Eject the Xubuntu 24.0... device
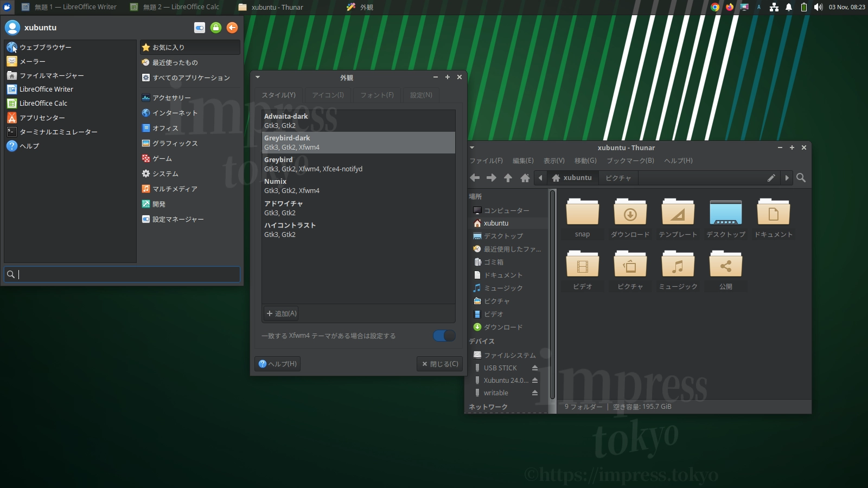868x488 pixels. coord(535,380)
